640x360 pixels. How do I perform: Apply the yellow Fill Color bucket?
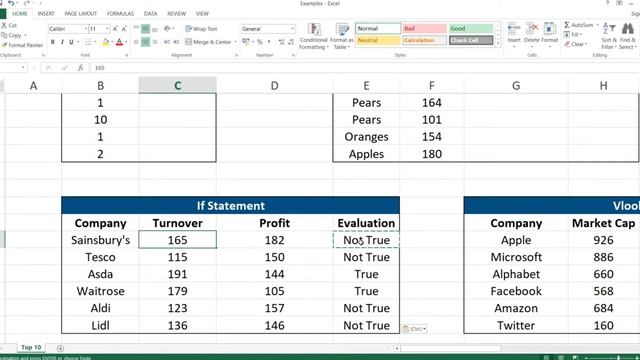point(105,42)
